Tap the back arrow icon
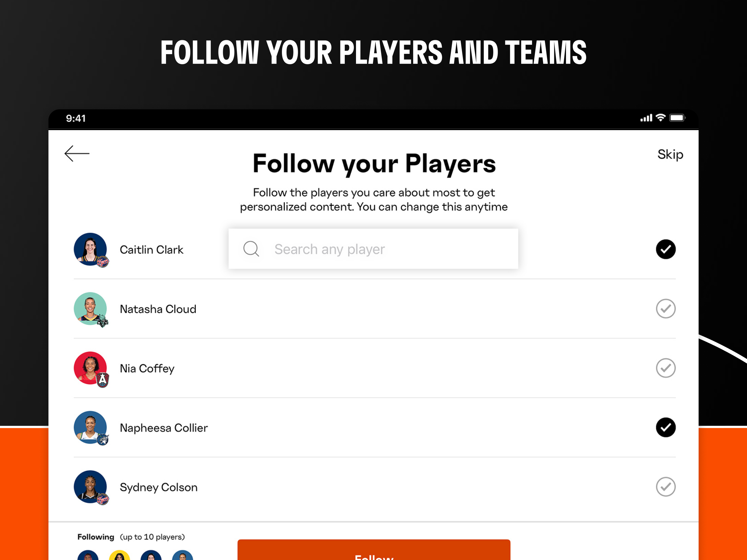Screen dimensions: 747x560 pyautogui.click(x=77, y=154)
